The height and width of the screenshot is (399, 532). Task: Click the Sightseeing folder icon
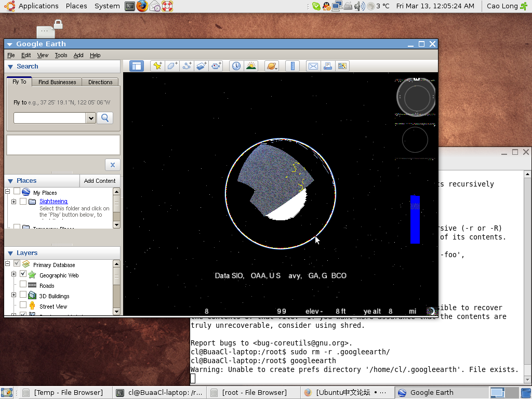(x=33, y=202)
